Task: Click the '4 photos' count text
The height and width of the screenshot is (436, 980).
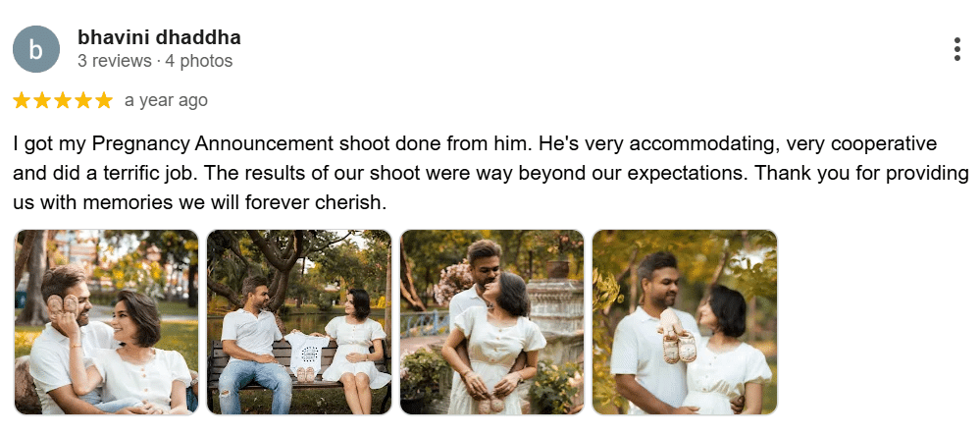Action: point(199,61)
